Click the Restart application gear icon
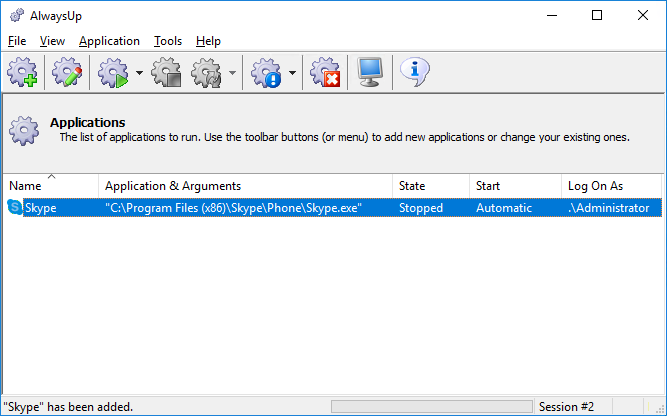Image resolution: width=667 pixels, height=416 pixels. pos(207,72)
